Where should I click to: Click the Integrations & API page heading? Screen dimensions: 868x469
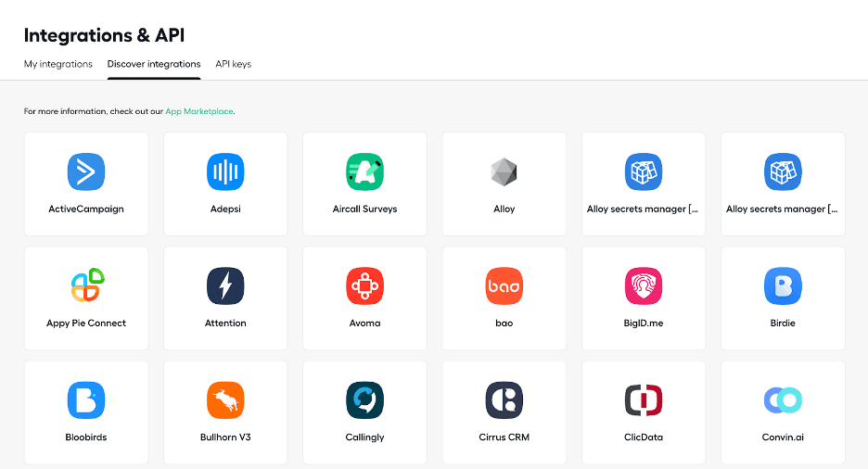(x=104, y=35)
